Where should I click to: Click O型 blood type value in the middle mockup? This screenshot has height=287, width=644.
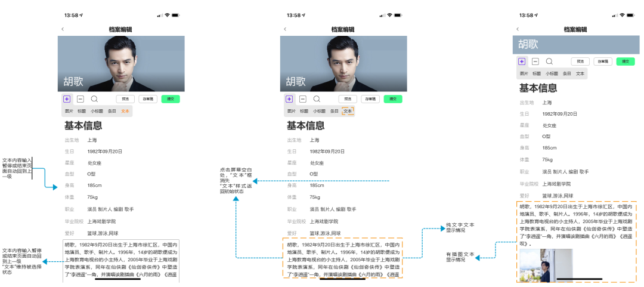tap(314, 174)
